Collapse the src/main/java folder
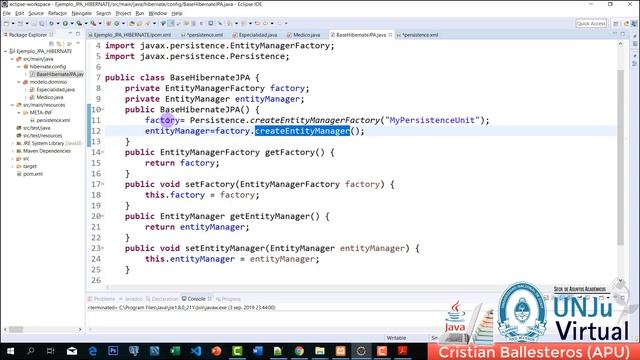Screen dimensions: 640x360 click(12, 59)
